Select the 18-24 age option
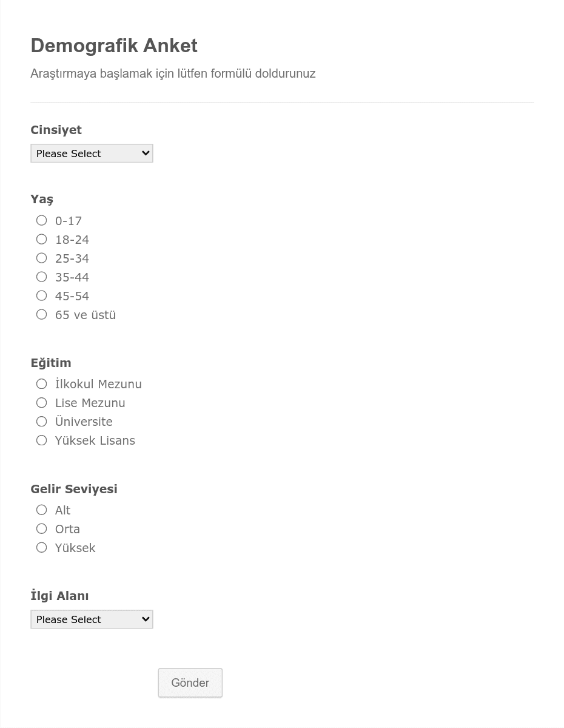Image resolution: width=564 pixels, height=728 pixels. (41, 239)
